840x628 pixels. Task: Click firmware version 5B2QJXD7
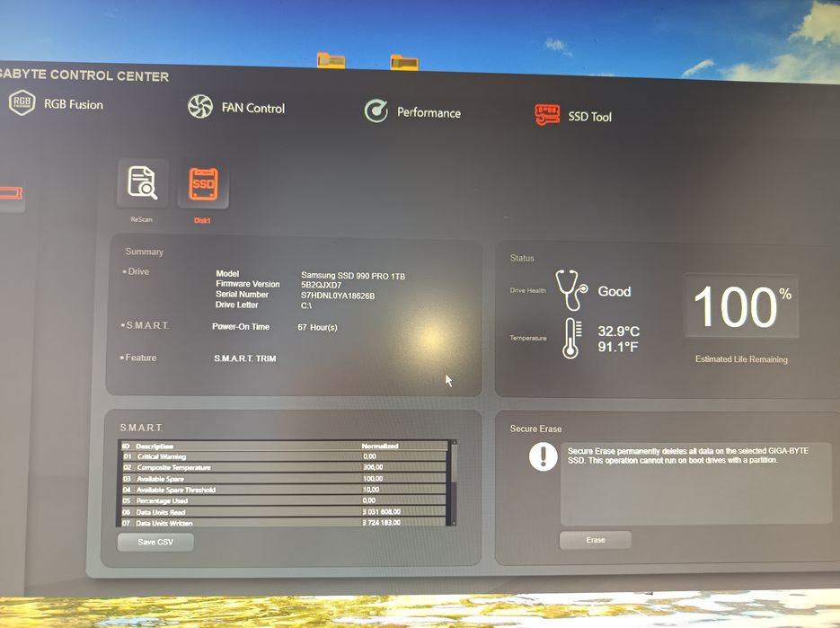pyautogui.click(x=321, y=285)
